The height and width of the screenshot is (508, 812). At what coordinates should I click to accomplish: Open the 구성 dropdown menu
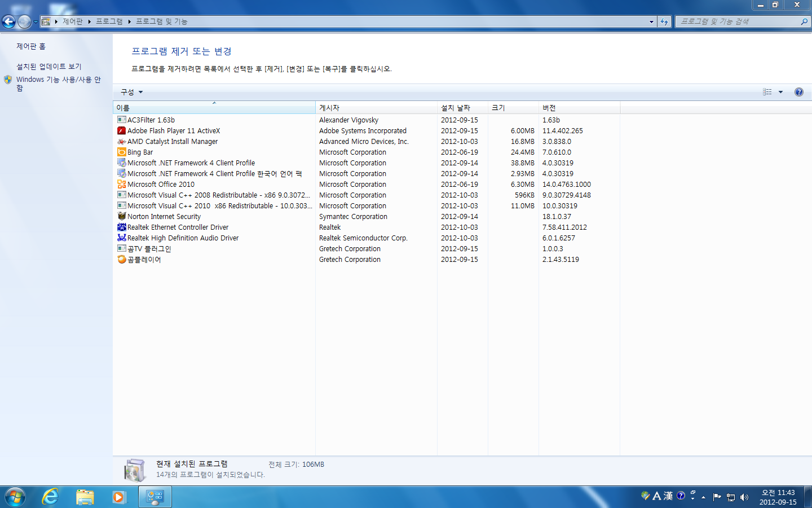pyautogui.click(x=131, y=92)
